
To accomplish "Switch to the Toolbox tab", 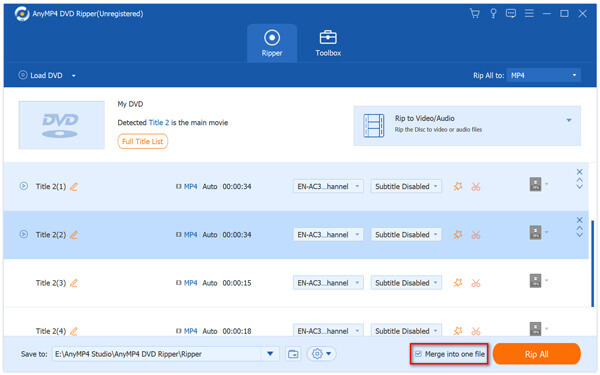I will click(328, 43).
